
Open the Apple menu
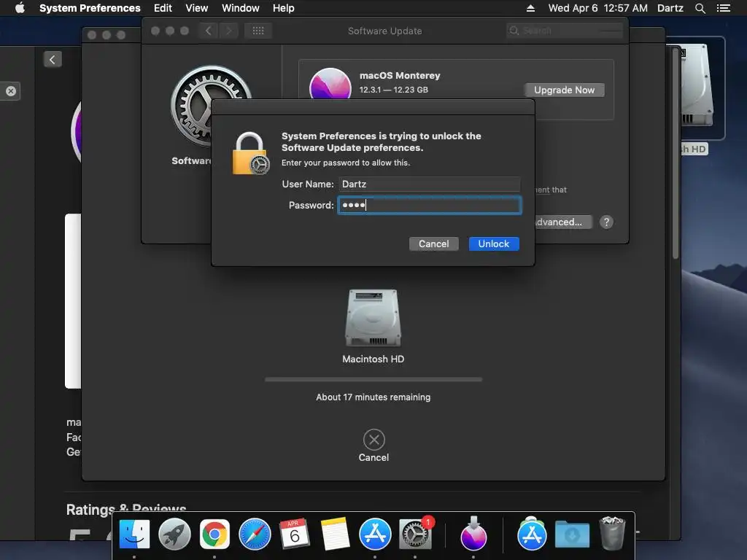[x=20, y=8]
